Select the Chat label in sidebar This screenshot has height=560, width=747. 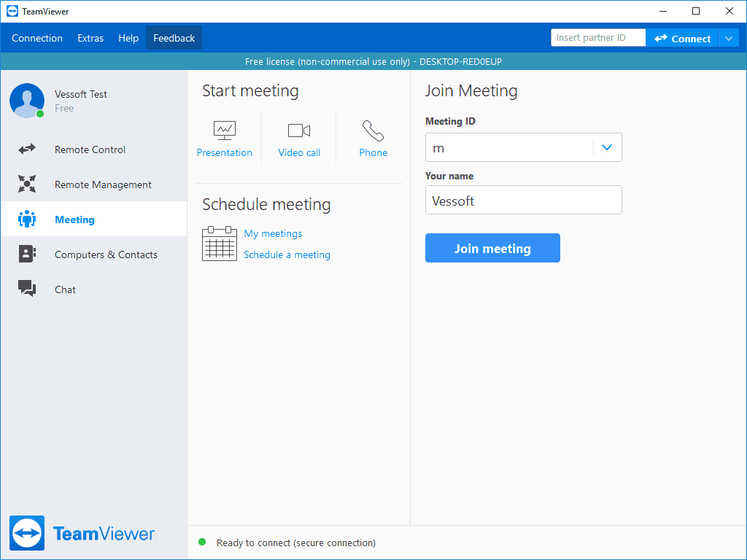tap(65, 289)
